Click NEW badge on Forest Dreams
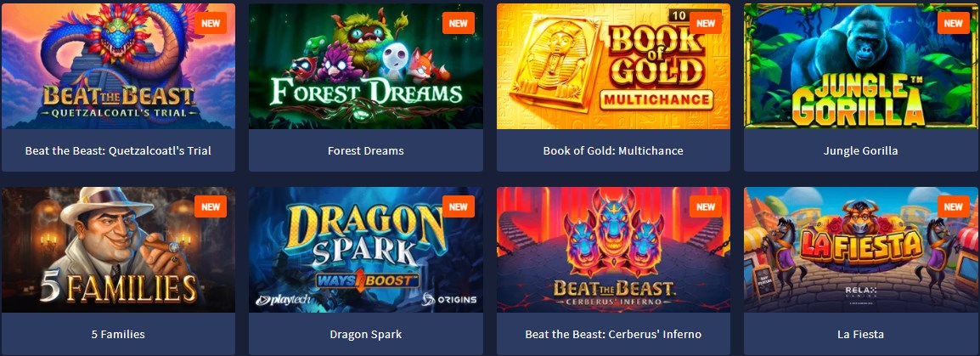Viewport: 980px width, 356px height. point(458,23)
